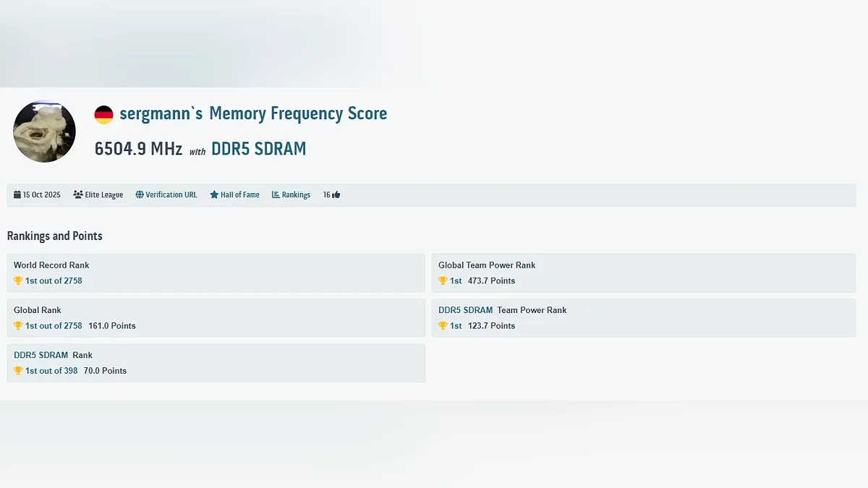868x488 pixels.
Task: Click the 15 Oct 2025 date text
Action: [42, 195]
